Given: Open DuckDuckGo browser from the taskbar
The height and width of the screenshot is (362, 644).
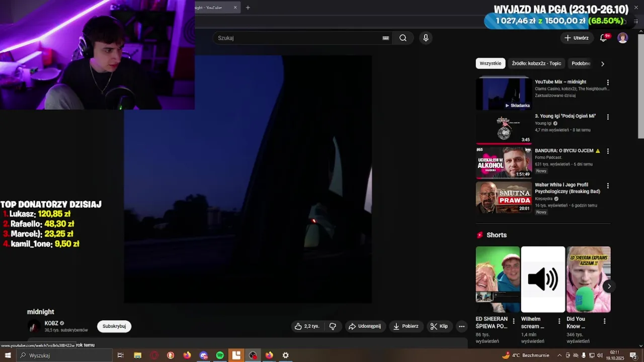Looking at the screenshot, I should pos(171,355).
